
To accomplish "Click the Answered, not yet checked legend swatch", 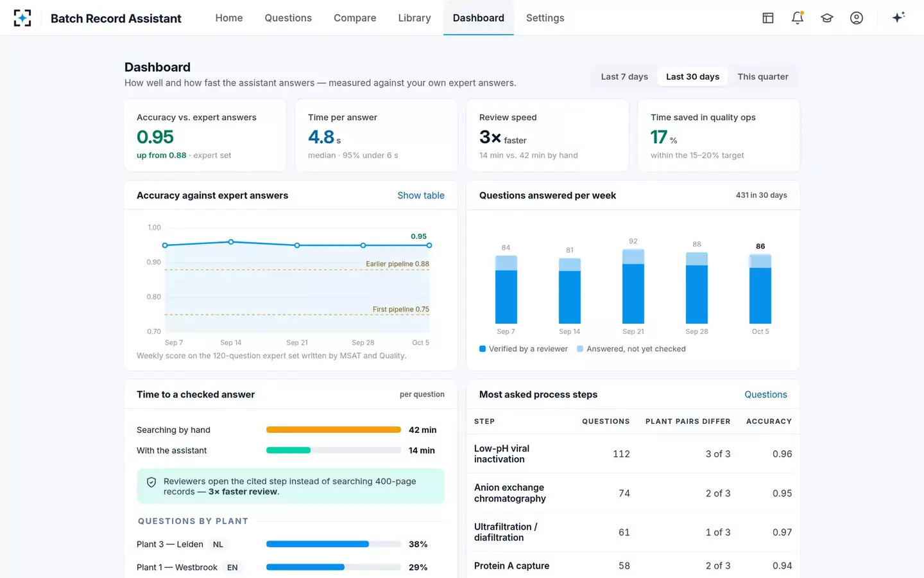I will 580,349.
